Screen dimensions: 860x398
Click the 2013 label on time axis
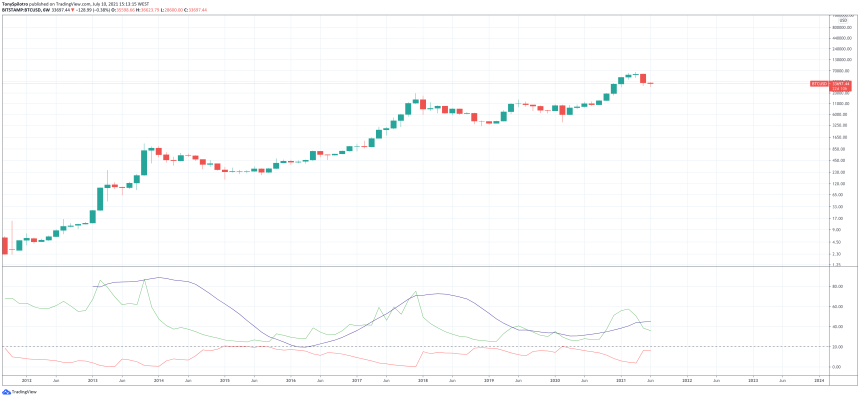92,379
